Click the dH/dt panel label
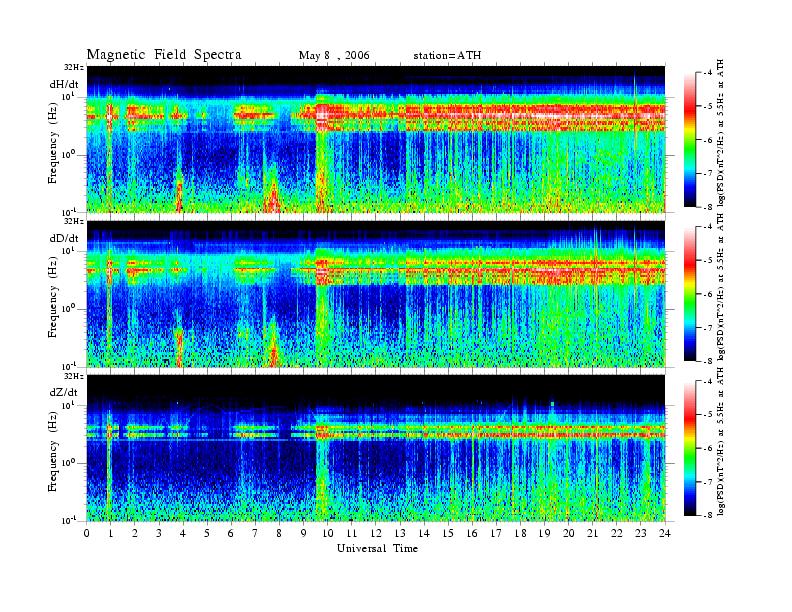This screenshot has width=792, height=612. point(64,84)
